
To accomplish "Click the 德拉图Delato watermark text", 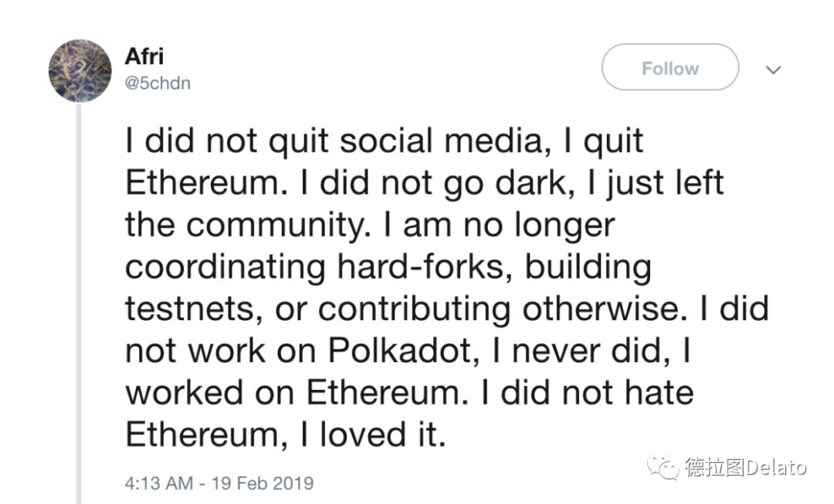I will point(746,467).
